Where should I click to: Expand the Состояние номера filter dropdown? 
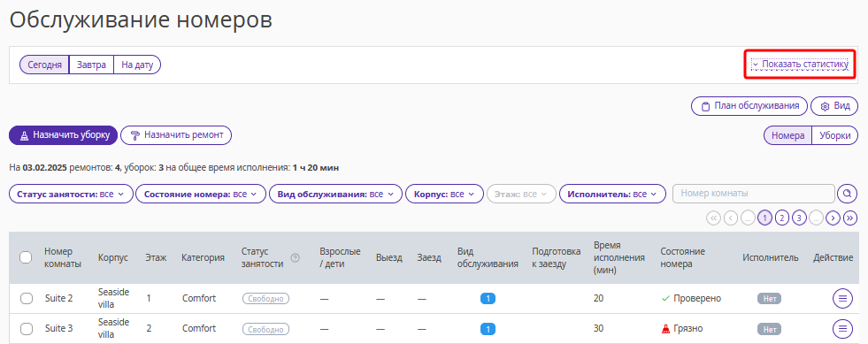(x=201, y=195)
